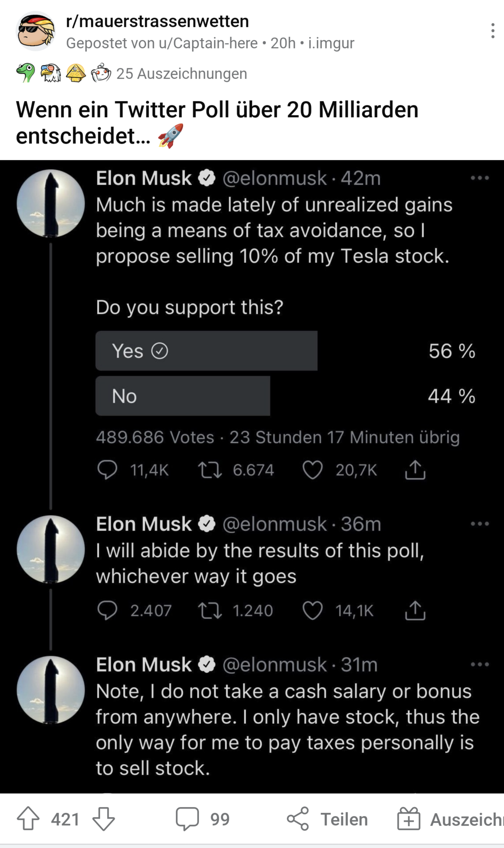
Task: Open more options on the 42m tweet
Action: click(x=480, y=178)
